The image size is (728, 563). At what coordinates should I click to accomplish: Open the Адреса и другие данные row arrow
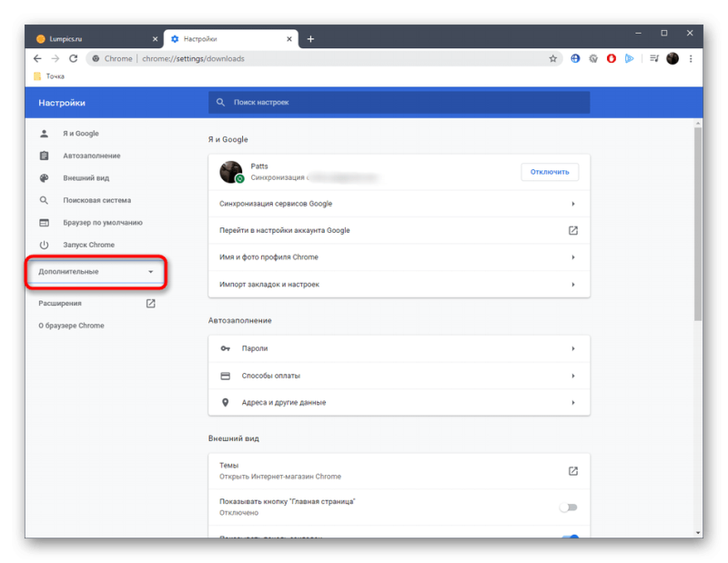click(x=573, y=402)
